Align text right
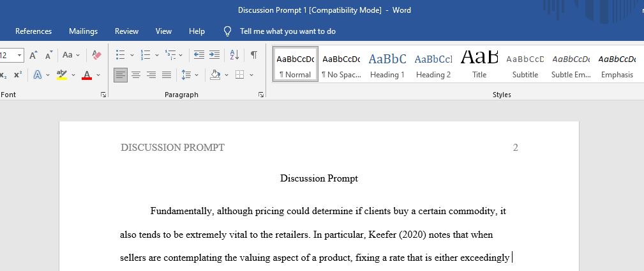This screenshot has height=271, width=644. 151,75
